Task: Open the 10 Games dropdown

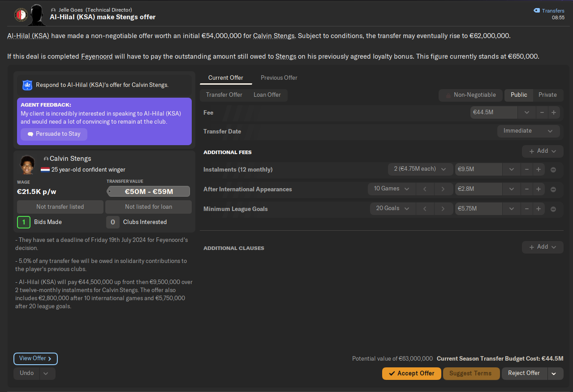Action: point(391,189)
